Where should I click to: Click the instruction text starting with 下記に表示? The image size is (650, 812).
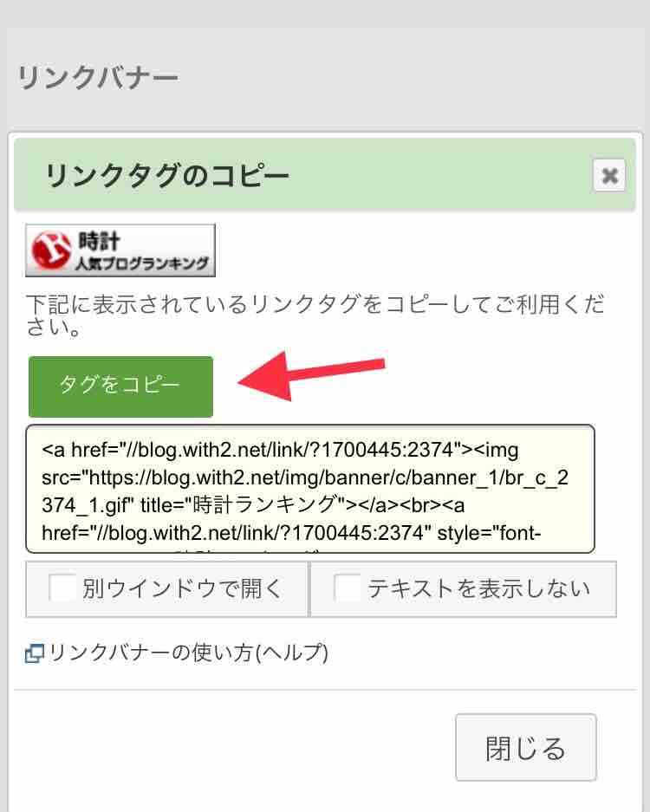point(315,315)
